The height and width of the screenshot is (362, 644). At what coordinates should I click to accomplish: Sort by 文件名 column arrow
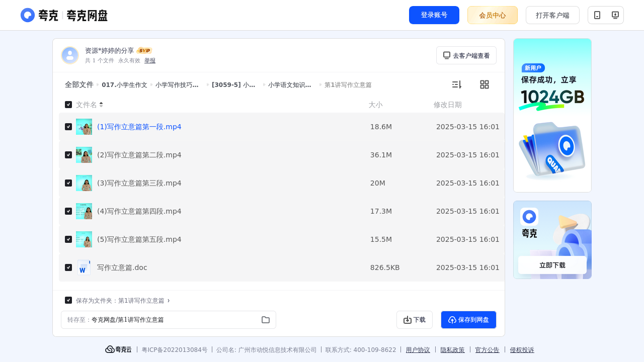pos(101,105)
